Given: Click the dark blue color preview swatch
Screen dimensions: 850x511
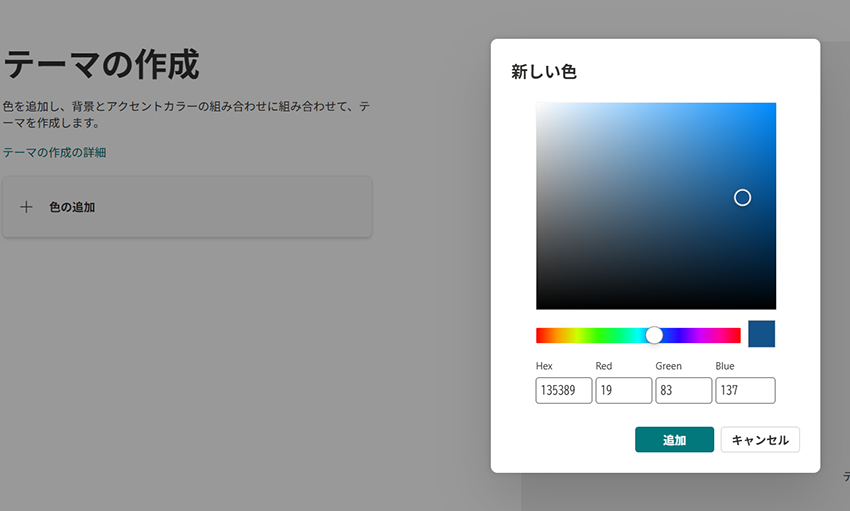Looking at the screenshot, I should (x=761, y=334).
